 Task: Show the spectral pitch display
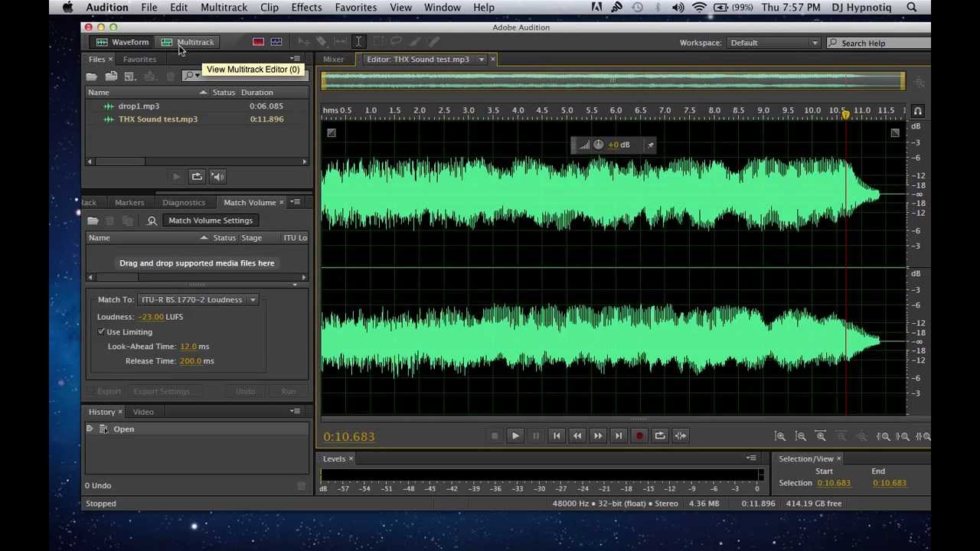276,42
